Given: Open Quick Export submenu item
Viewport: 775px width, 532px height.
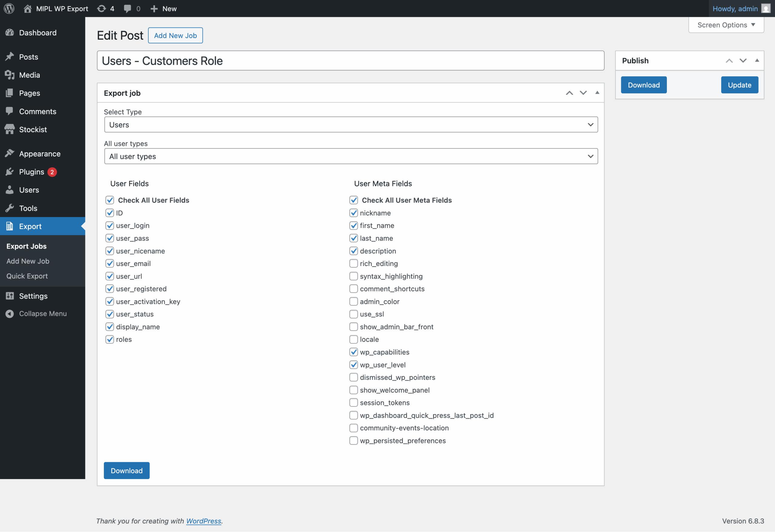Looking at the screenshot, I should (x=27, y=276).
